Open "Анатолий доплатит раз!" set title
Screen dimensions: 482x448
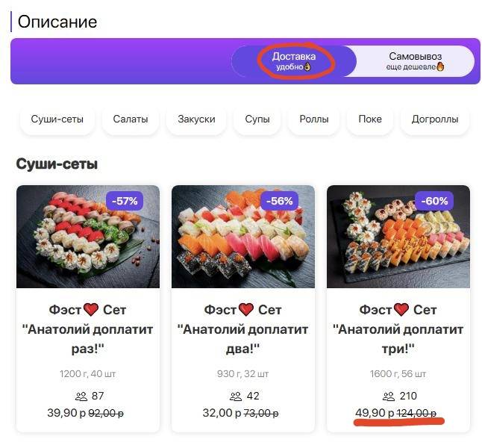[x=88, y=329]
